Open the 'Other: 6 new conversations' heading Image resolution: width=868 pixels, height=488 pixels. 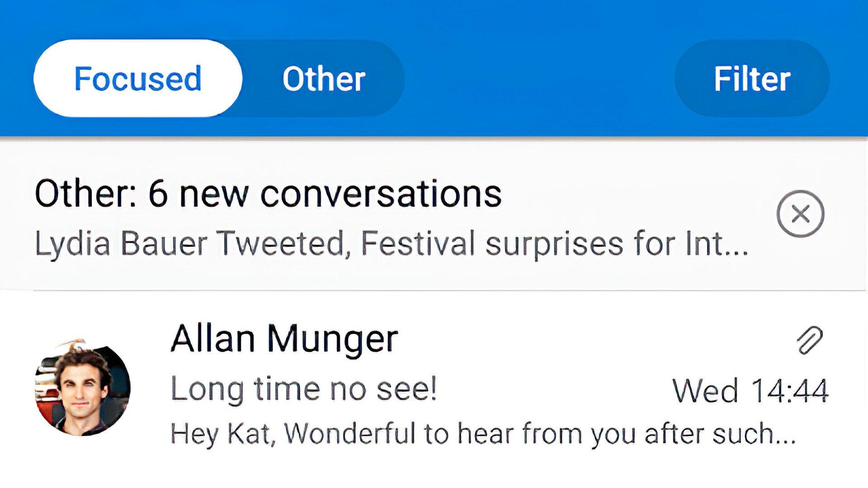point(268,194)
